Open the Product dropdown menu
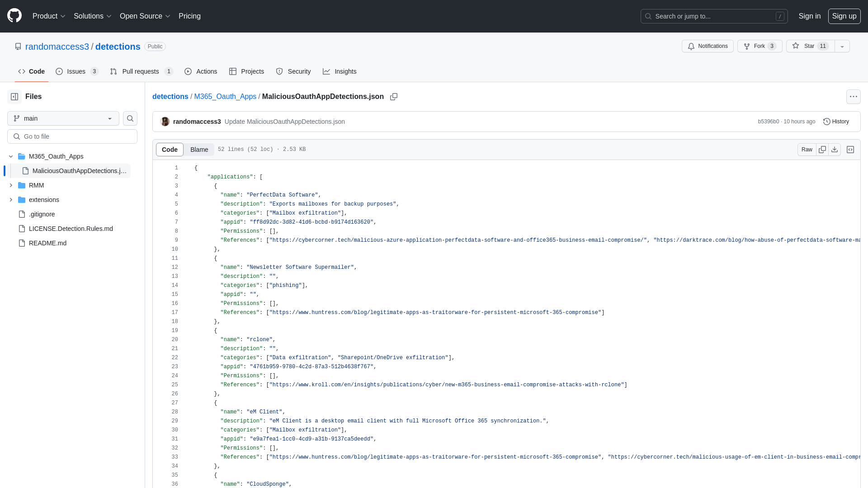The width and height of the screenshot is (868, 488). coord(49,16)
